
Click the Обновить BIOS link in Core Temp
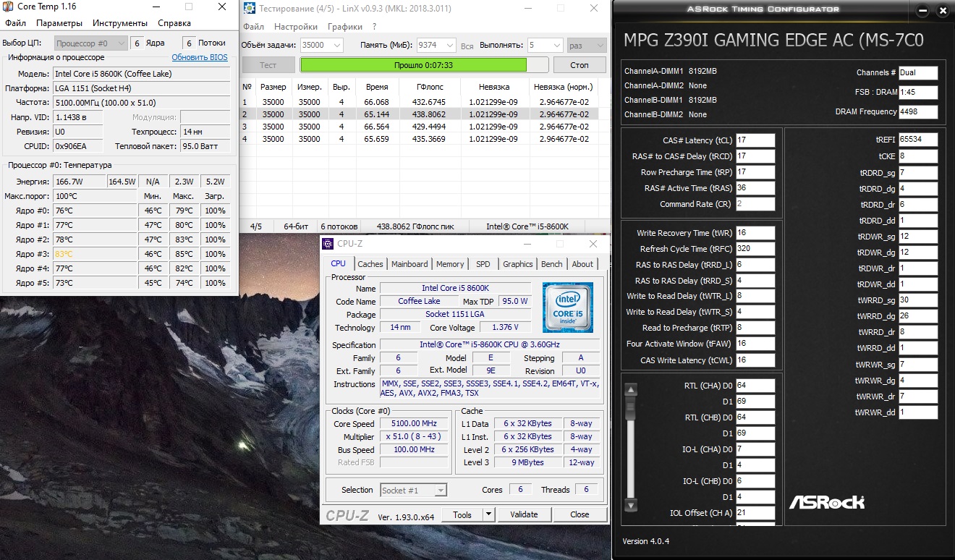tap(200, 57)
